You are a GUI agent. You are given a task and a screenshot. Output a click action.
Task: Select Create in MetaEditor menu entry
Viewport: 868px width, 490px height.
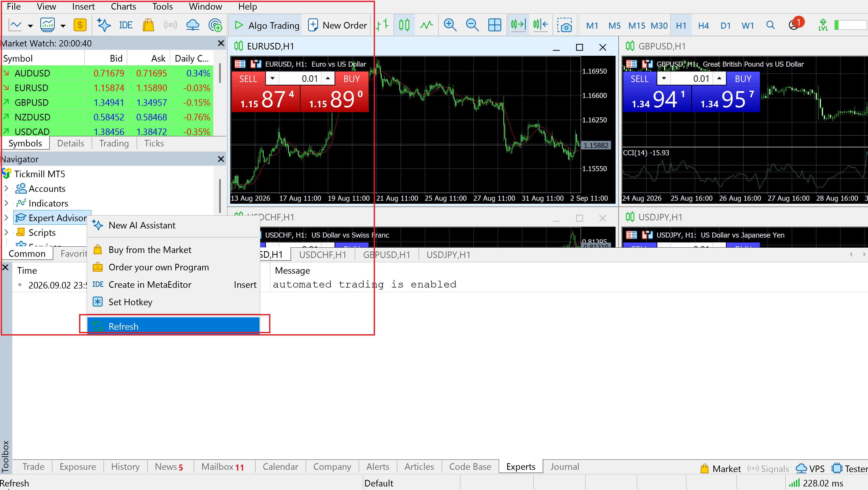pos(173,285)
